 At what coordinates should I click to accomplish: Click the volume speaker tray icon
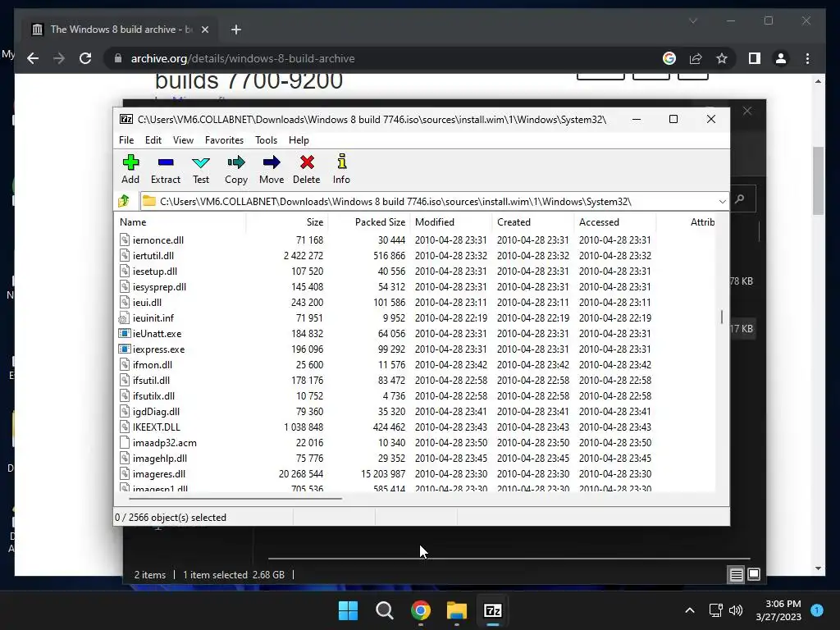(x=736, y=610)
